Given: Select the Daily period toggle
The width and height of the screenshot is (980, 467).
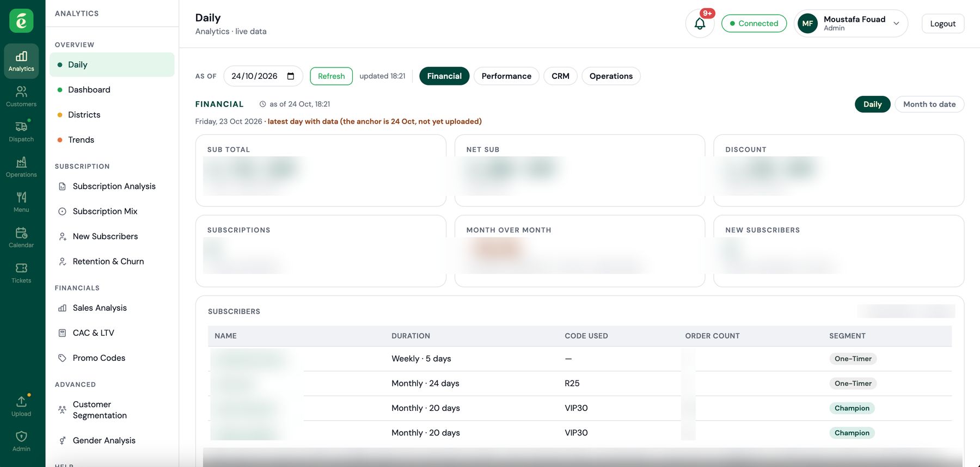Looking at the screenshot, I should pyautogui.click(x=872, y=104).
